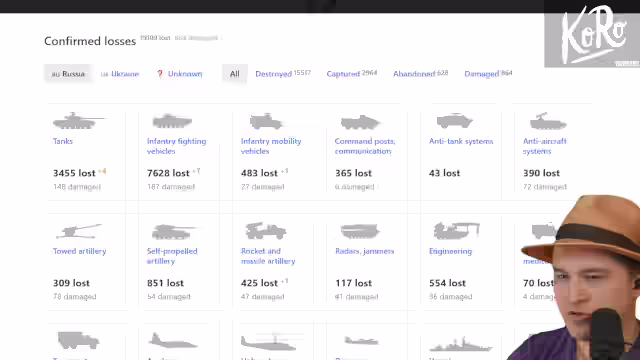Click the Anti-aircraft systems icon
Image resolution: width=640 pixels, height=360 pixels.
[x=548, y=121]
